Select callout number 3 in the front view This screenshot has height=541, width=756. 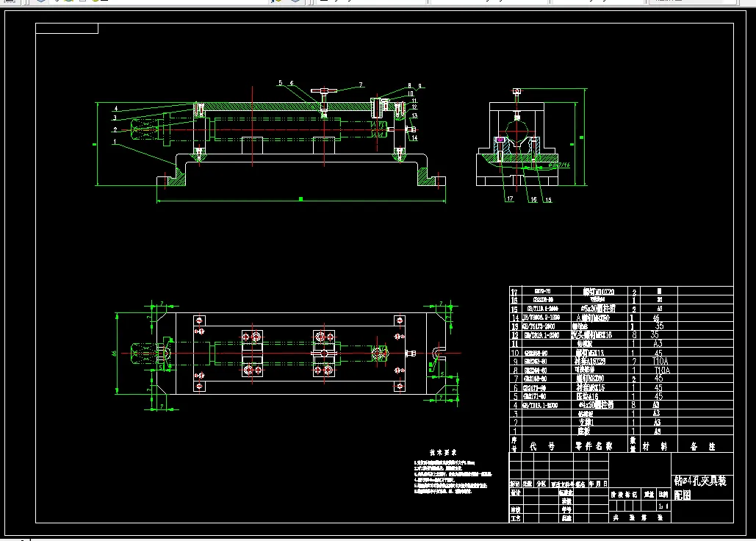coord(115,118)
